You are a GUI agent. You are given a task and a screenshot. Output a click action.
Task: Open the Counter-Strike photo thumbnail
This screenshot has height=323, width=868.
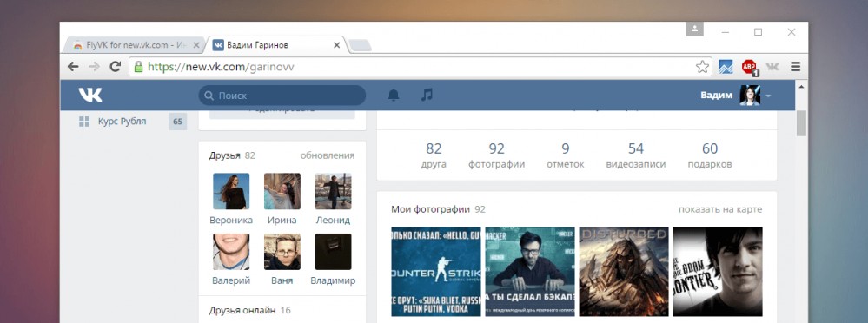(436, 272)
